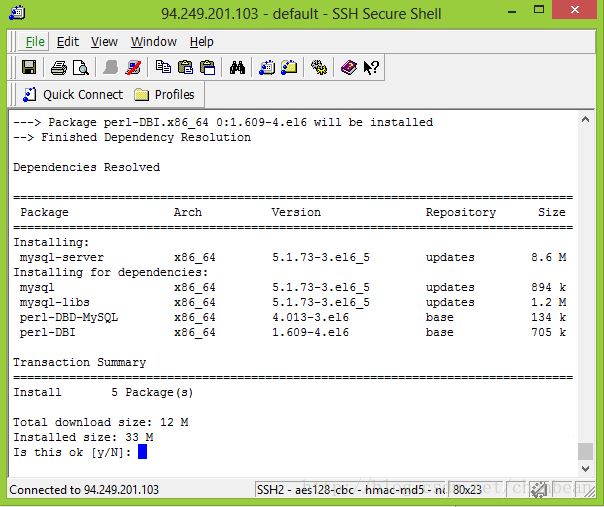Click the terminal prompt after 'Is this ok [y/N]:'
604x507 pixels.
click(x=143, y=452)
